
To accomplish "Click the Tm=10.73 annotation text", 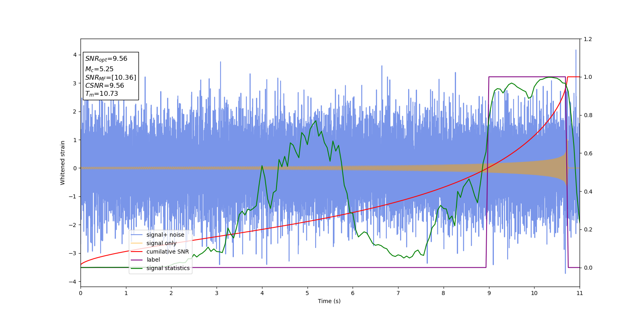I will pyautogui.click(x=101, y=94).
